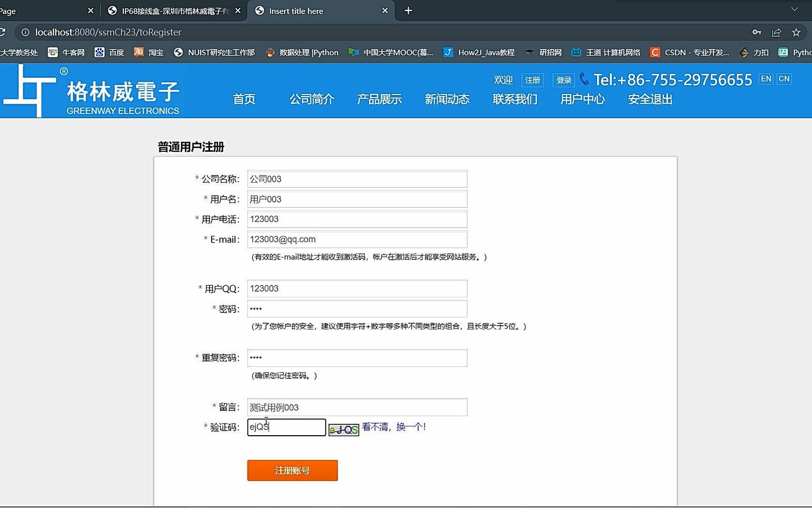Click 安全退出 to log out
The height and width of the screenshot is (508, 812).
650,99
